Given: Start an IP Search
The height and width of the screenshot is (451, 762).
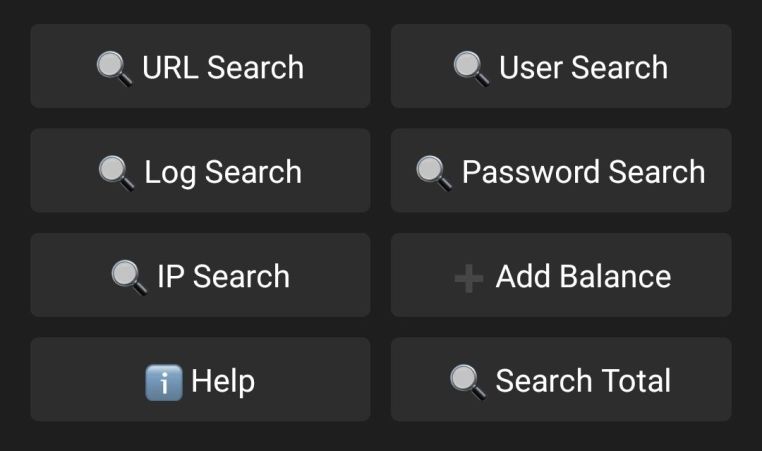Looking at the screenshot, I should click(200, 276).
